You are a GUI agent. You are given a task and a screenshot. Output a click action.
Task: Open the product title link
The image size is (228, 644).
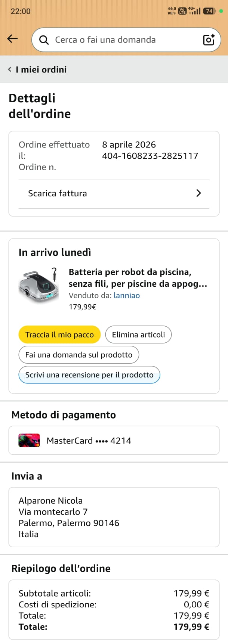pyautogui.click(x=138, y=278)
